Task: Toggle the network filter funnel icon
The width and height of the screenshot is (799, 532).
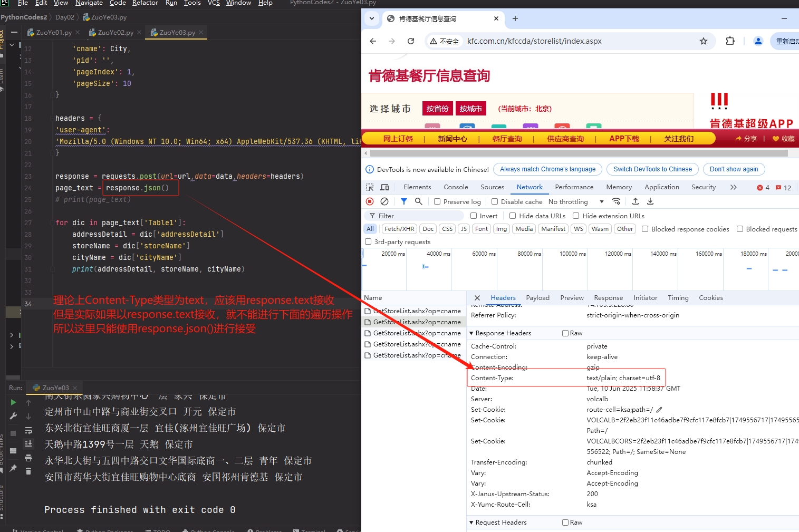Action: (x=403, y=201)
